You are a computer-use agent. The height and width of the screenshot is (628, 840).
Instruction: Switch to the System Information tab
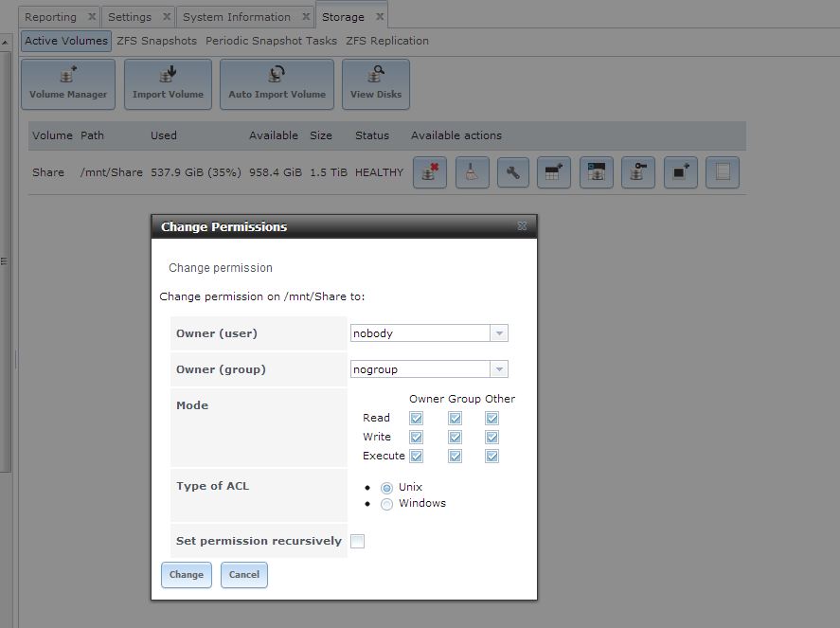pyautogui.click(x=237, y=17)
